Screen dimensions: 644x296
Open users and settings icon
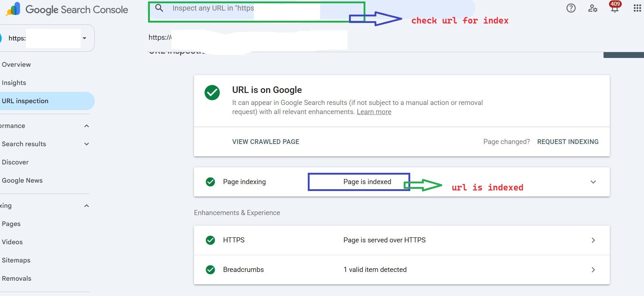[593, 8]
